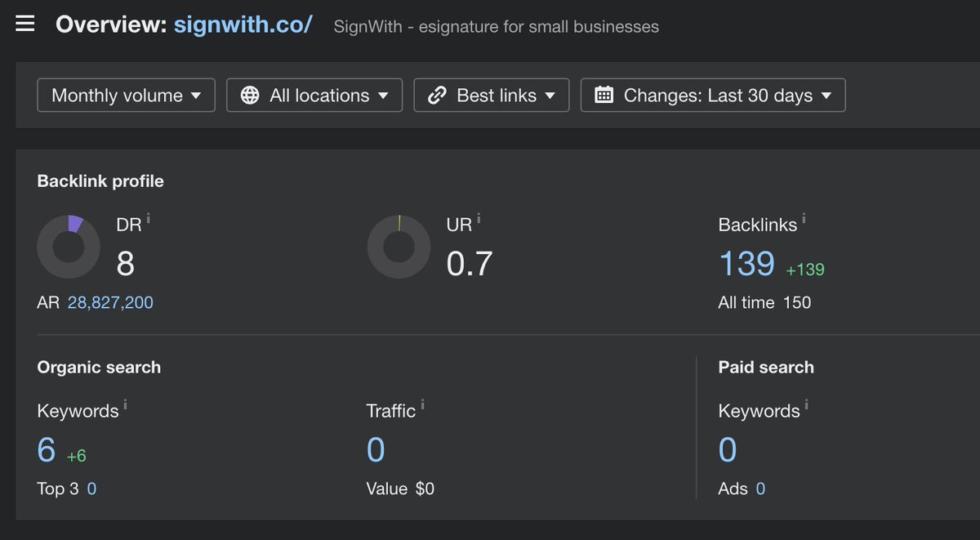Open the hamburger menu
Screen dimensions: 980x540
point(25,24)
